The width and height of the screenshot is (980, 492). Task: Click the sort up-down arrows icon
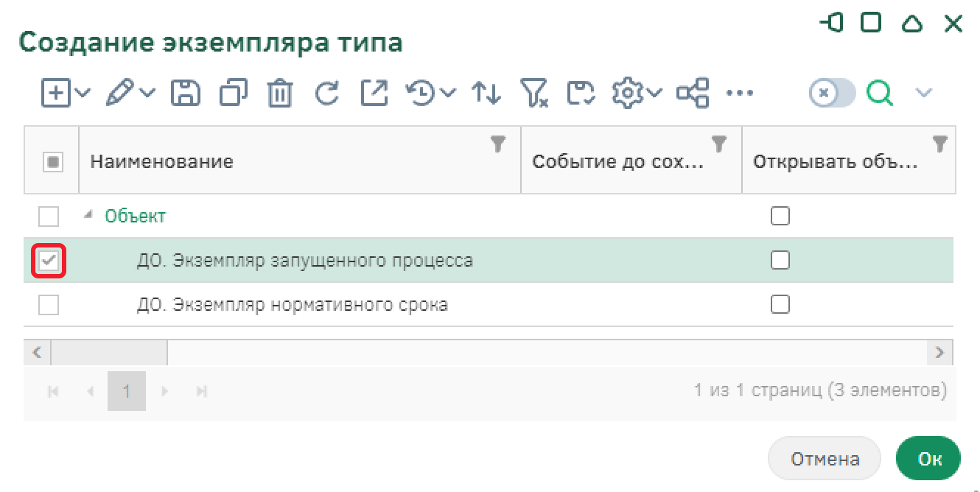click(486, 93)
